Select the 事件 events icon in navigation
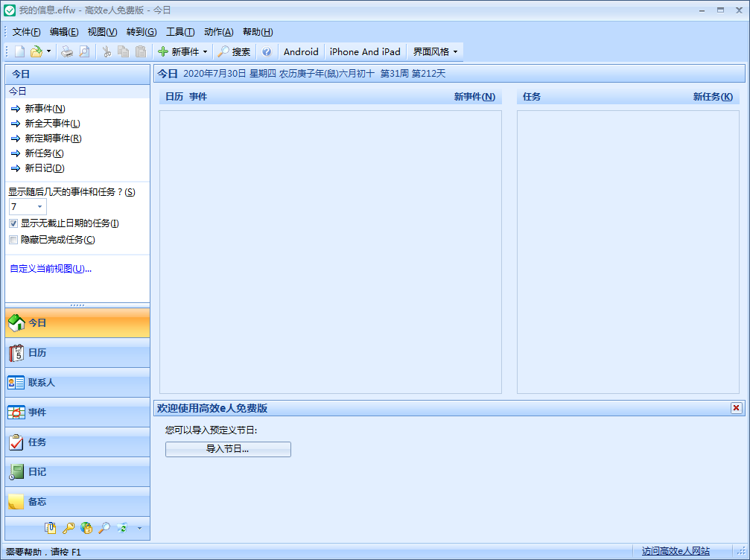The height and width of the screenshot is (560, 750). [x=16, y=413]
